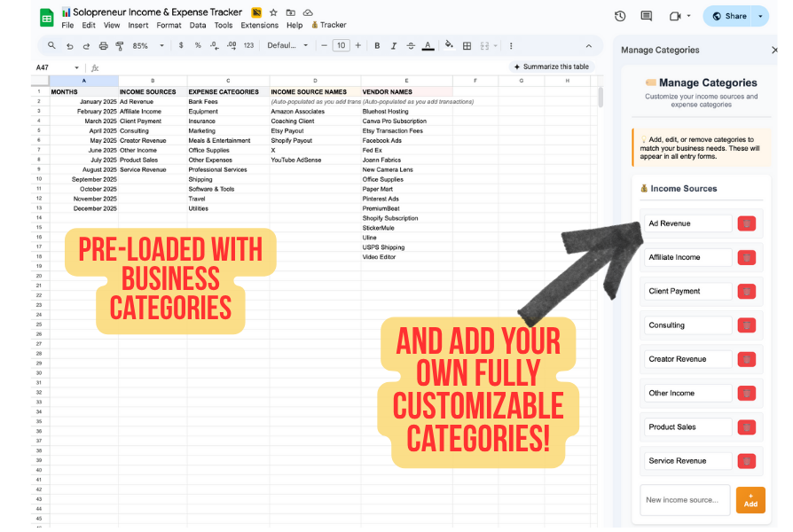This screenshot has height=532, width=793.
Task: Delete the Product Sales source
Action: click(x=747, y=426)
